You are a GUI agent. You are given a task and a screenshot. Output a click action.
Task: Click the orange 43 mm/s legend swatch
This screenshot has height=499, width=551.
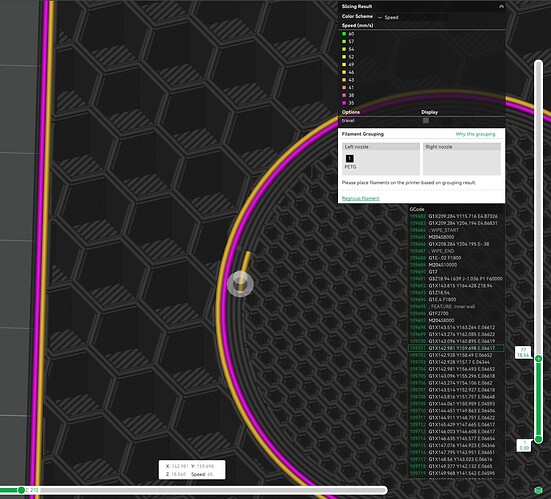tap(344, 80)
